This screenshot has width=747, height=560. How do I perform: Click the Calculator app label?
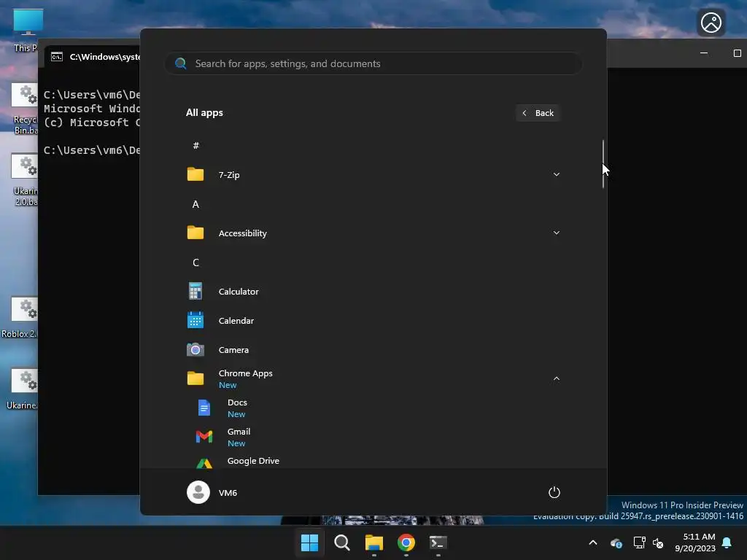tap(239, 292)
